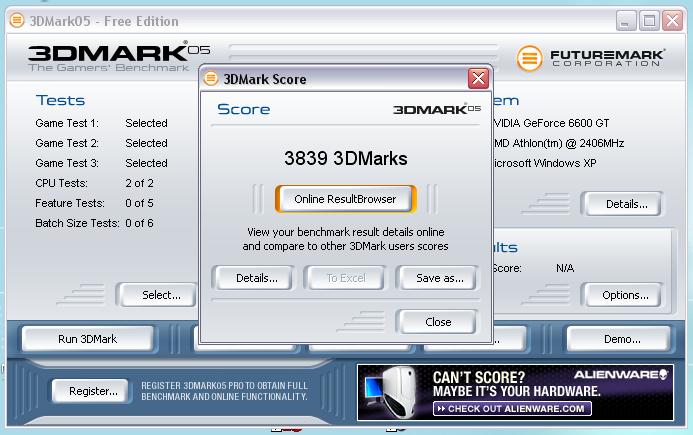Click the 'Score' heading in dialog
The image size is (693, 435).
tap(244, 109)
